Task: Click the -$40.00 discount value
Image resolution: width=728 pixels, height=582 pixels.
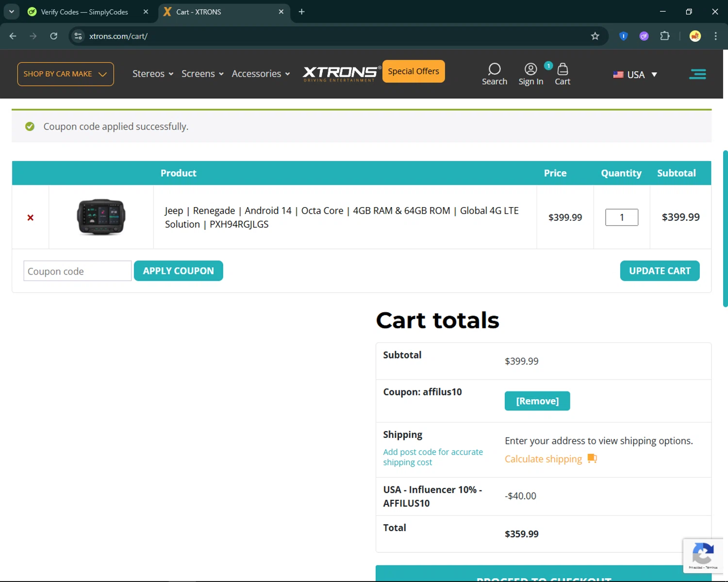Action: (520, 496)
